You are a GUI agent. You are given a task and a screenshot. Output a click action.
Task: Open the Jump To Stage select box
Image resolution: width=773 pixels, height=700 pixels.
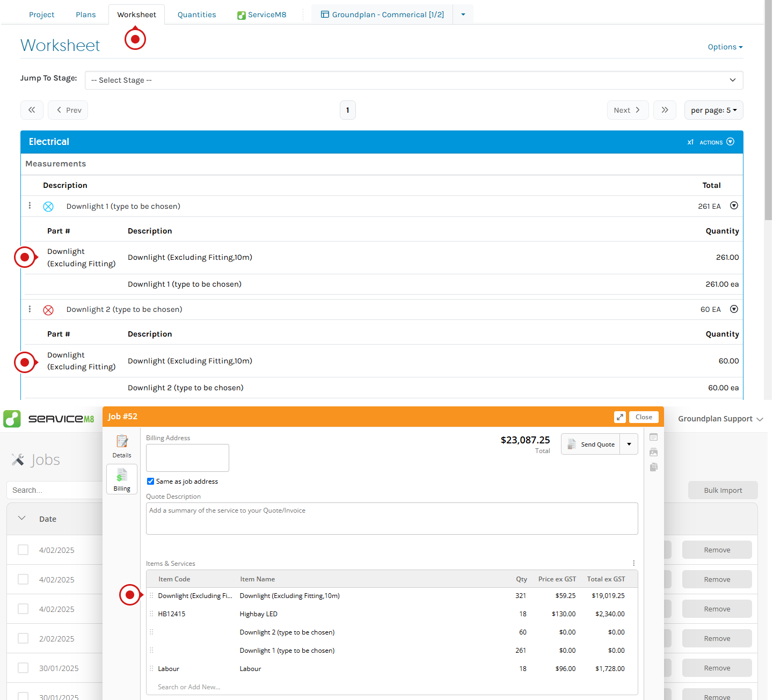(414, 80)
